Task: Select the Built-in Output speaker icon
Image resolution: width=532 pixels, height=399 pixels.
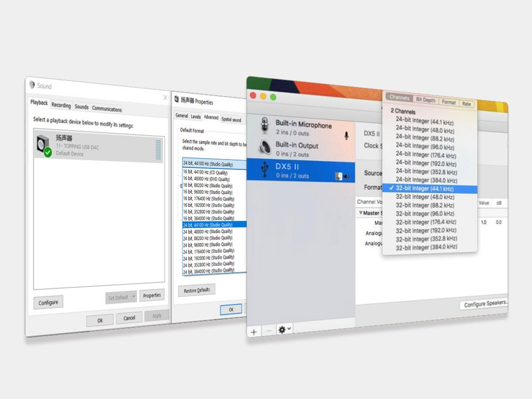Action: point(265,148)
